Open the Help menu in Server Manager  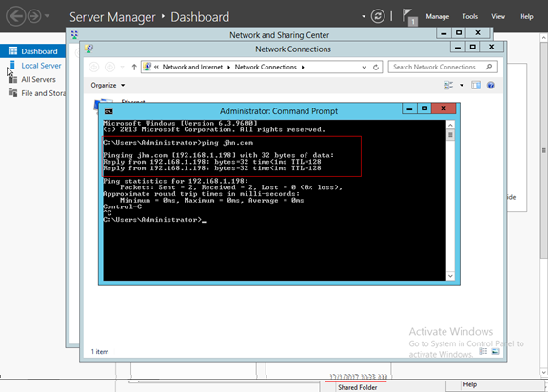click(x=526, y=16)
